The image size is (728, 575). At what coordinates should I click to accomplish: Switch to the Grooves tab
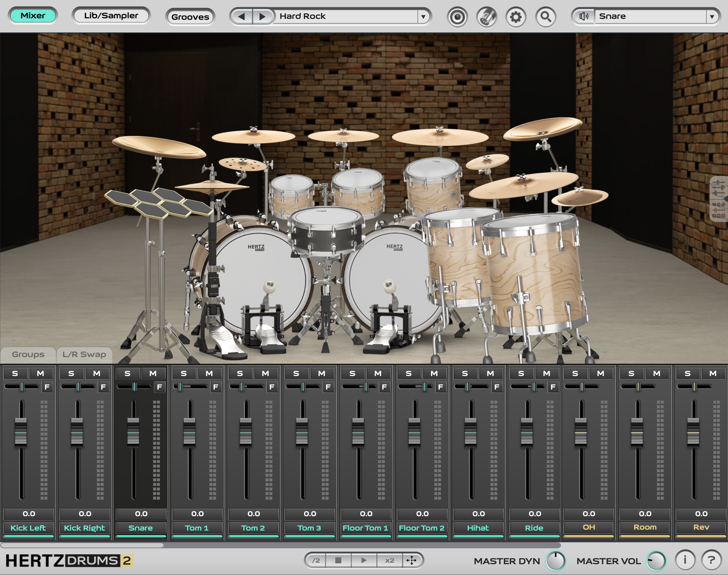point(190,17)
